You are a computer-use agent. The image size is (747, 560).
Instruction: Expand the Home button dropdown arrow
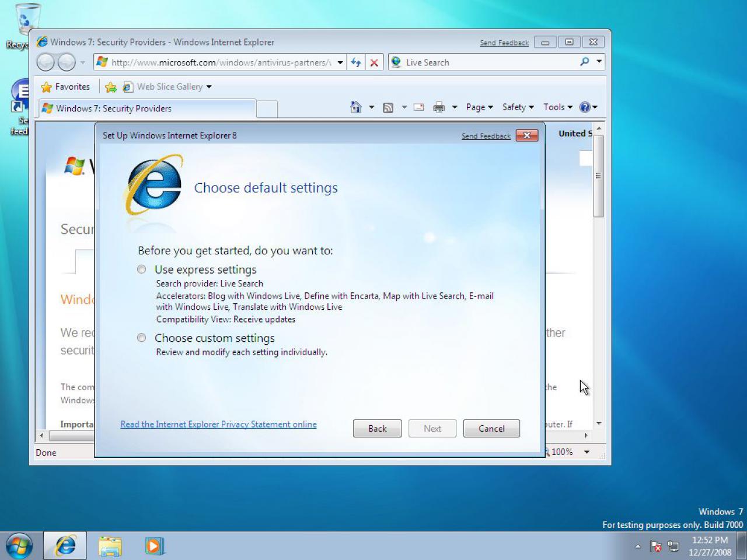pyautogui.click(x=371, y=107)
